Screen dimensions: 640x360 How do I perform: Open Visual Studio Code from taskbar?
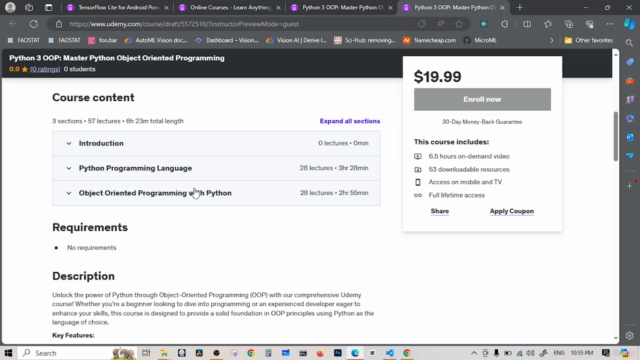click(x=390, y=353)
